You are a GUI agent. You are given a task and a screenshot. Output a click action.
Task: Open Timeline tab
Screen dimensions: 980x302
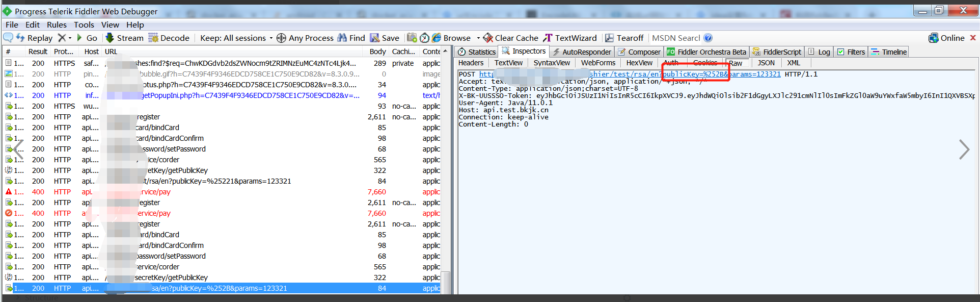[889, 52]
